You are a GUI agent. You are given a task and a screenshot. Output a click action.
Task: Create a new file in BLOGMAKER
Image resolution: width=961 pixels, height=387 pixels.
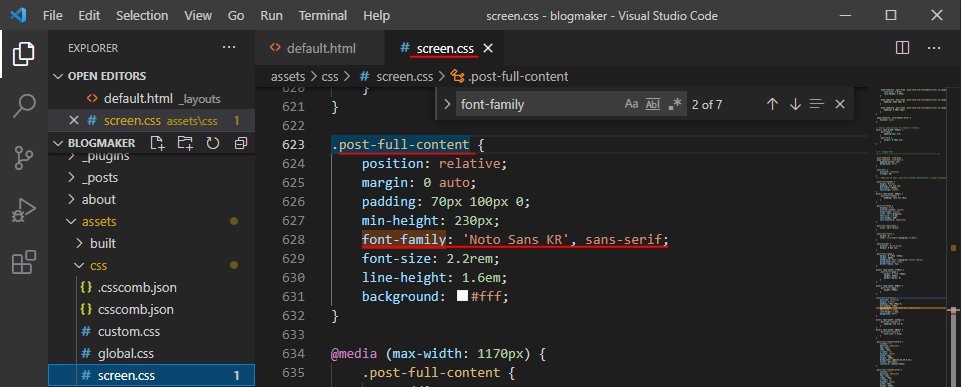tap(158, 143)
